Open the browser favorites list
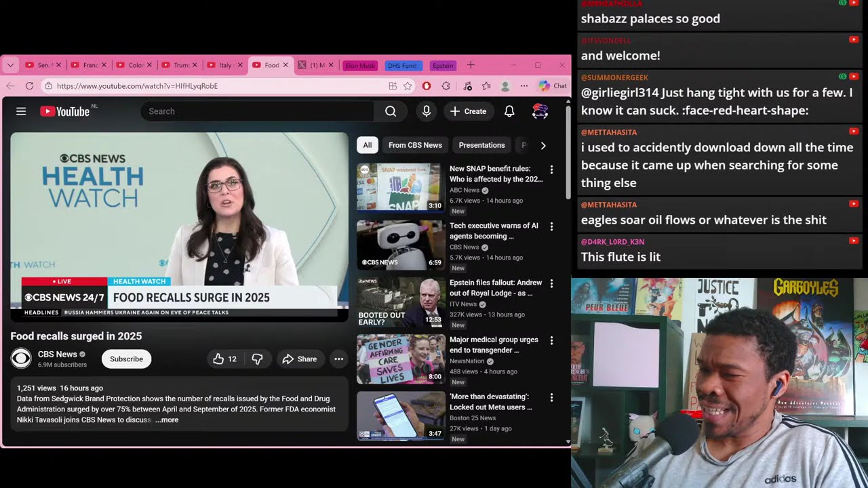 pos(486,86)
